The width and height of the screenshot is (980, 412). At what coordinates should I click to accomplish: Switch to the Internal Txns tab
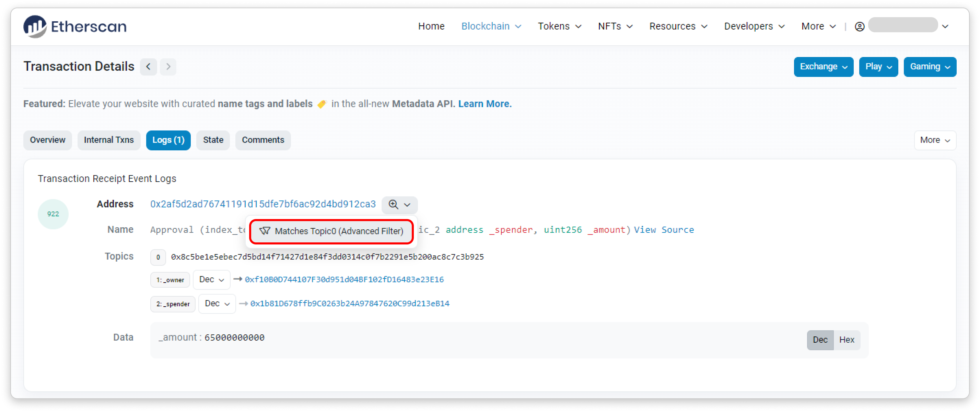click(x=109, y=140)
